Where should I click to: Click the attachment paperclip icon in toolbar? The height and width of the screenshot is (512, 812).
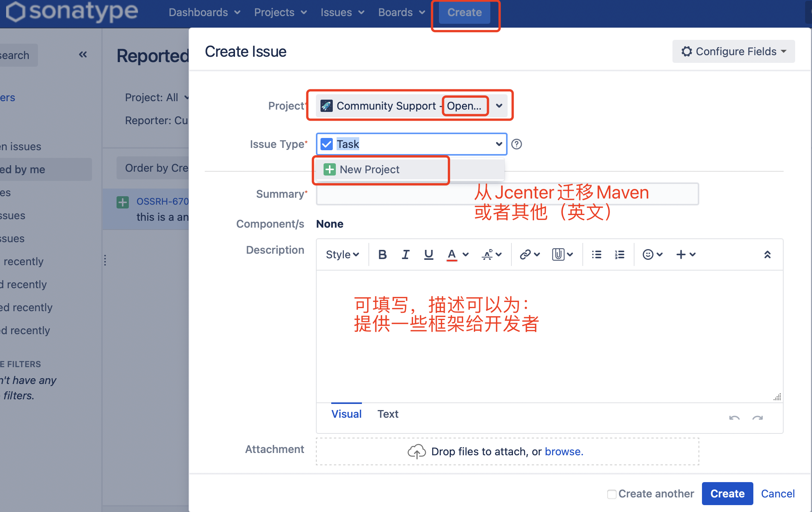(x=558, y=254)
